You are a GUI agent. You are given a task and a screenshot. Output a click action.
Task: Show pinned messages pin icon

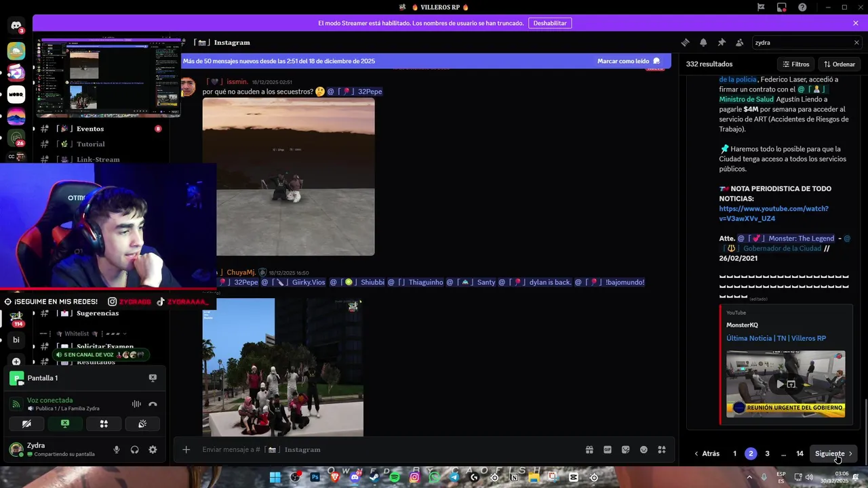click(x=722, y=42)
